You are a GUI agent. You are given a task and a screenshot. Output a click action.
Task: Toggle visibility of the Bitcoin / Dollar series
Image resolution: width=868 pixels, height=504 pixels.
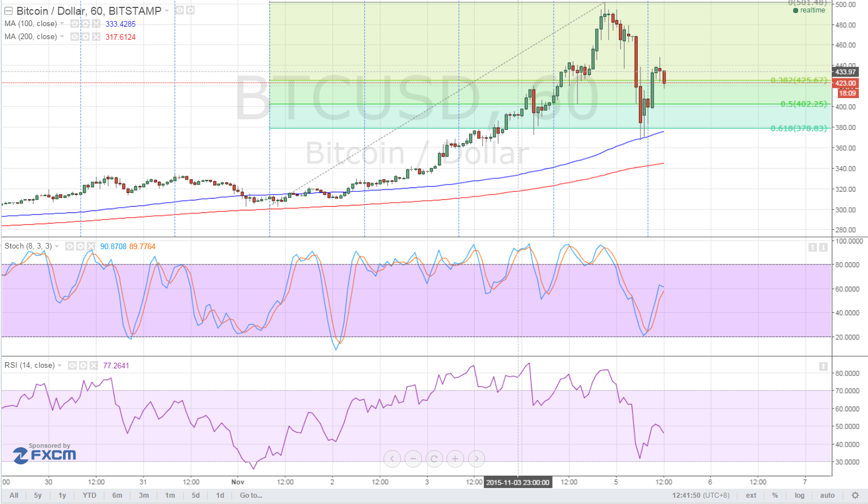pos(179,10)
